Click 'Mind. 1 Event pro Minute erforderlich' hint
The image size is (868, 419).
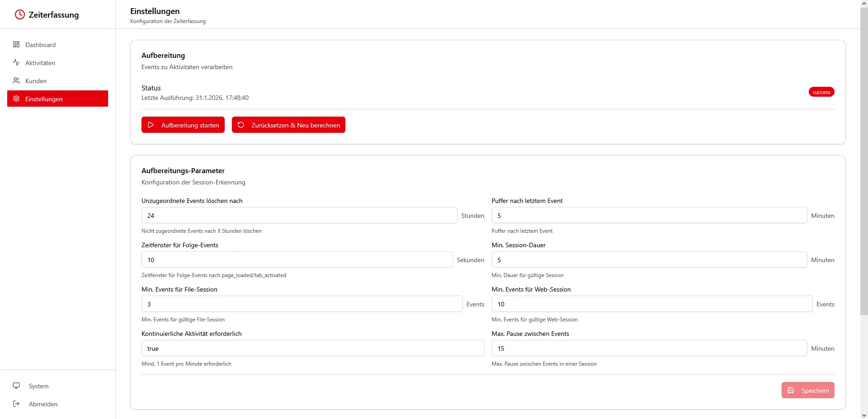click(x=186, y=363)
